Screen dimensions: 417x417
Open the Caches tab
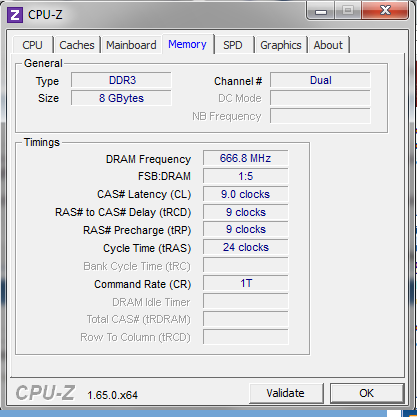click(x=77, y=45)
